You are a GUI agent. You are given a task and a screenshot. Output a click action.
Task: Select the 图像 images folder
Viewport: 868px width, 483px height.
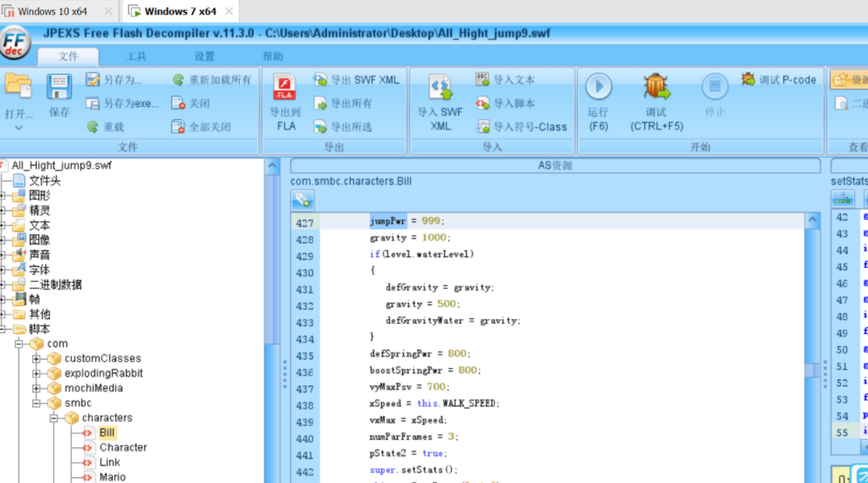[39, 240]
